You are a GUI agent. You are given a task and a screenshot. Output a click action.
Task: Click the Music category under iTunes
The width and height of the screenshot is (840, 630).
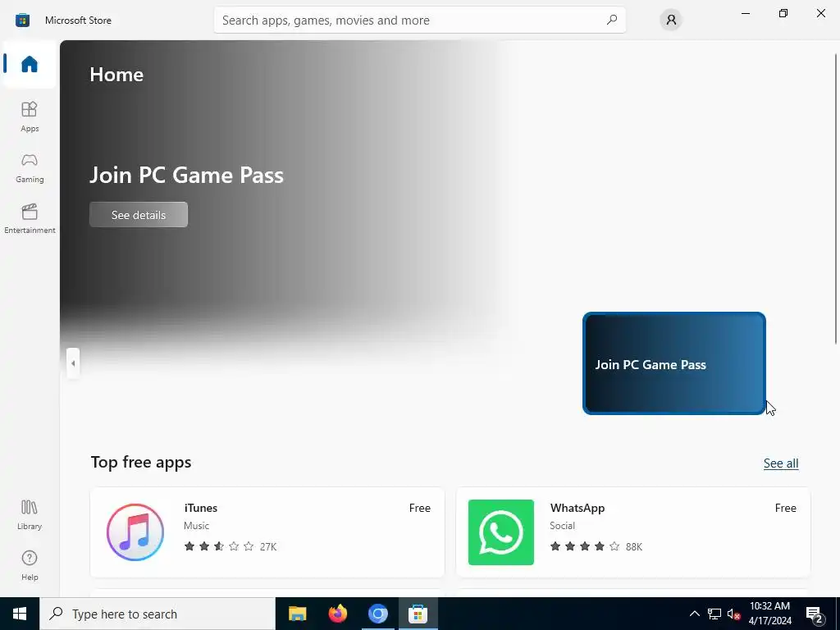click(x=197, y=526)
